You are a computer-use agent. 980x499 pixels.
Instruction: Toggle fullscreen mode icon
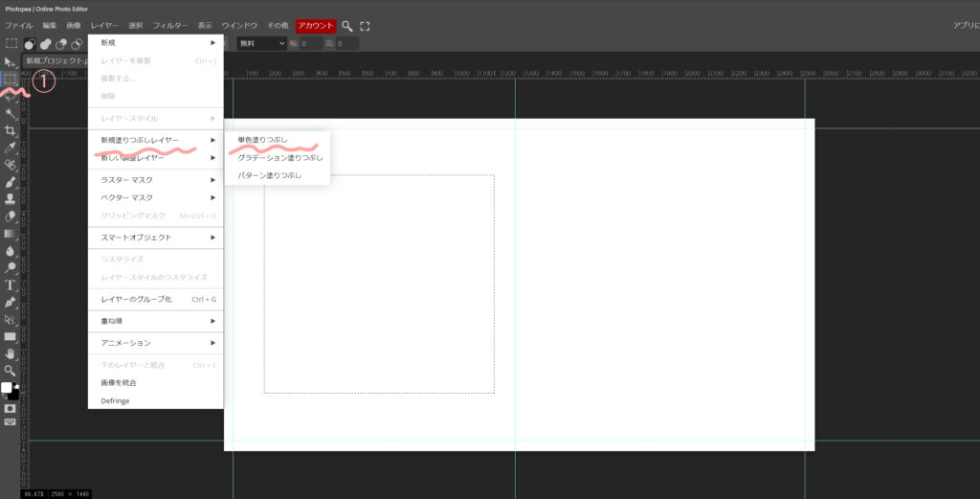[365, 25]
